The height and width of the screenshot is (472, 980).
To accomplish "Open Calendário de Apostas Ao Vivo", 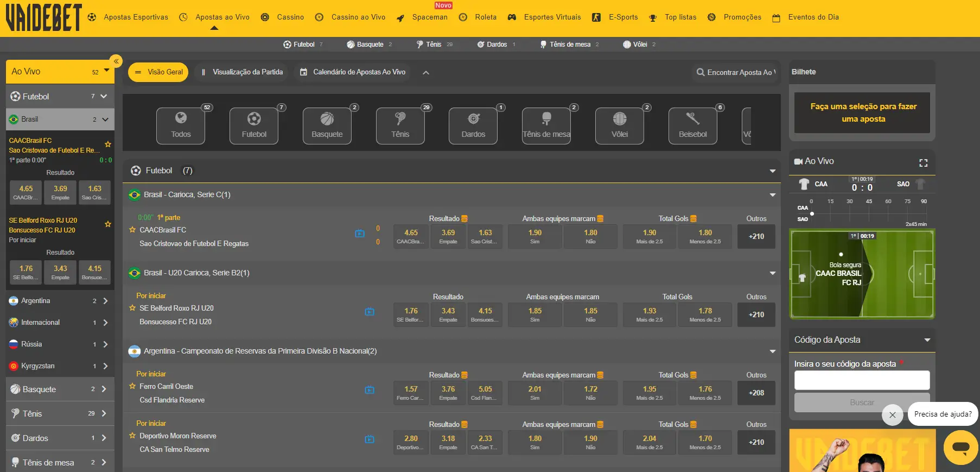I will tap(353, 72).
